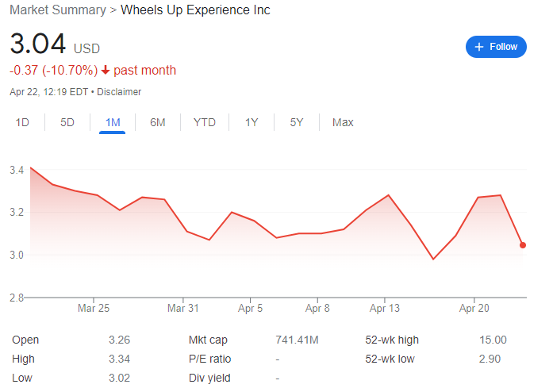This screenshot has height=392, width=553.
Task: Show the Max range chart
Action: [343, 122]
